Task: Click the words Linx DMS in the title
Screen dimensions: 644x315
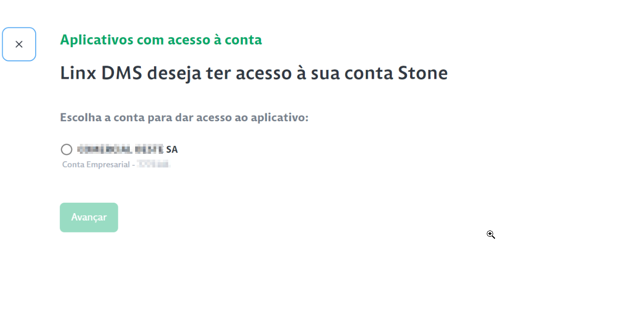Action: tap(100, 73)
